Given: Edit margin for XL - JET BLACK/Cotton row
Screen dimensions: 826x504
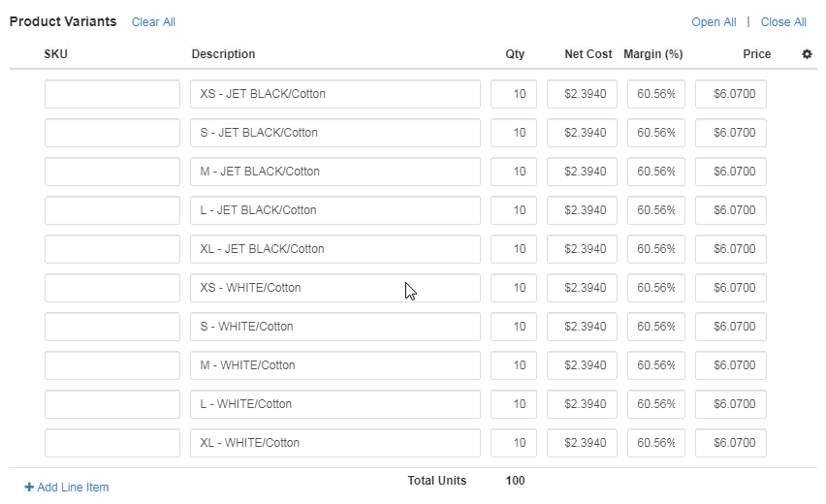Looking at the screenshot, I should tap(655, 249).
